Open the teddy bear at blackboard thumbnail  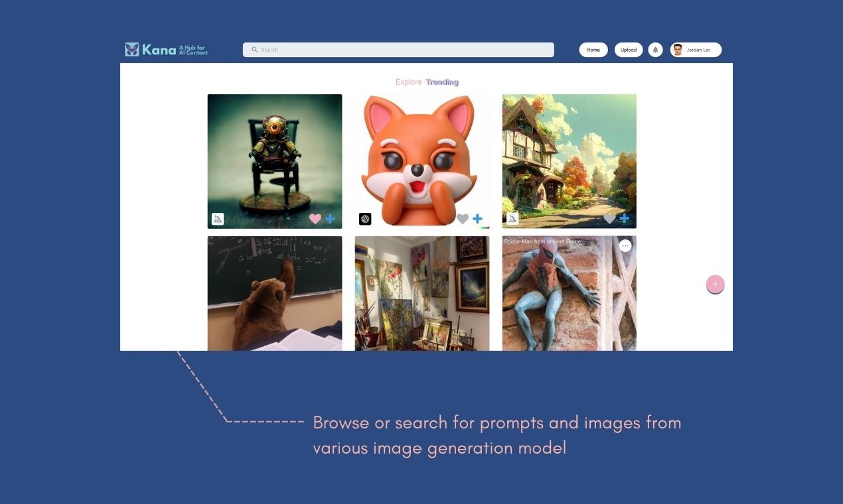[275, 293]
